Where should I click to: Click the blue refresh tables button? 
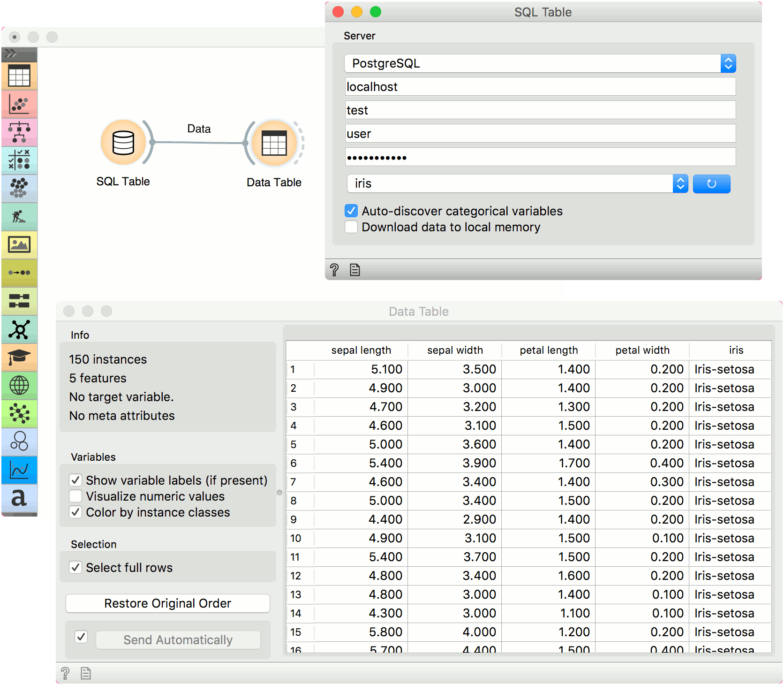(711, 183)
